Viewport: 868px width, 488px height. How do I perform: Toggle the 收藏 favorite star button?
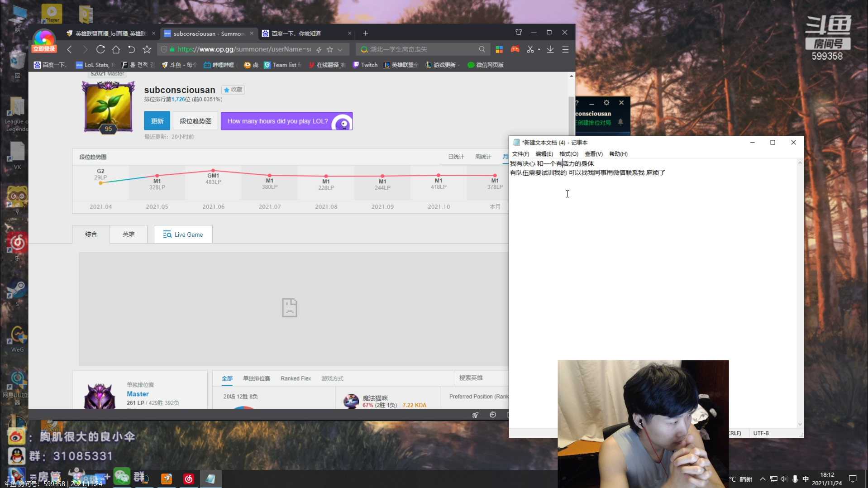tap(233, 90)
